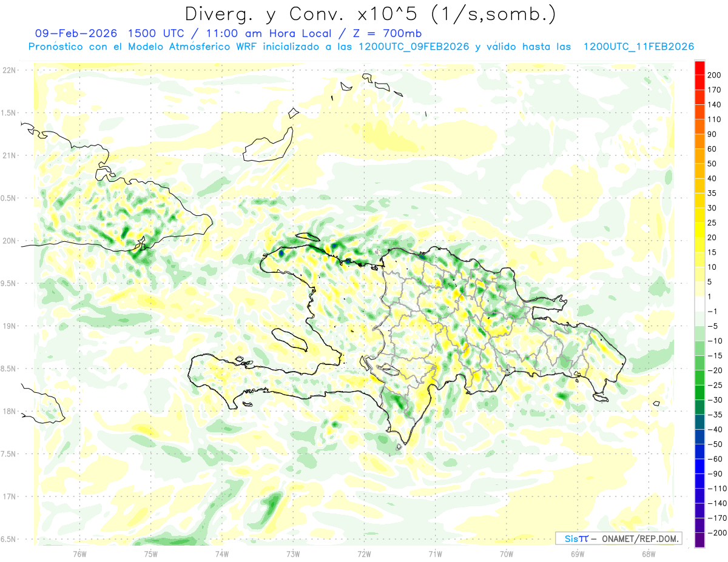Click the "69W" longitude label

(x=577, y=554)
